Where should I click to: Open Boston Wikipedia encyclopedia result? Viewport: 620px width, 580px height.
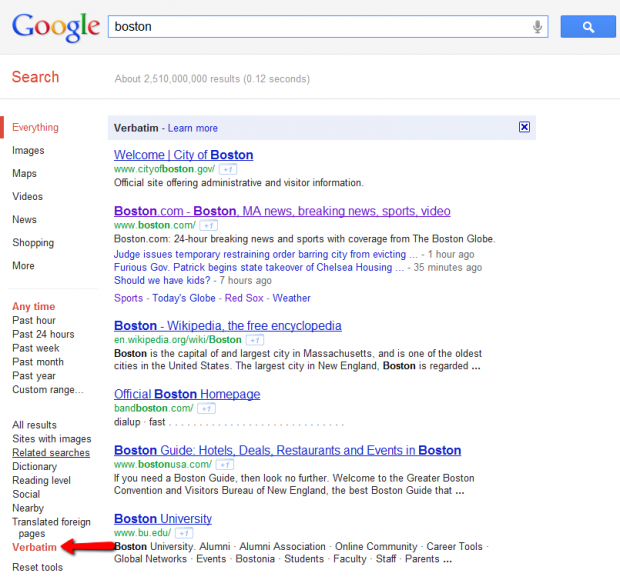228,326
